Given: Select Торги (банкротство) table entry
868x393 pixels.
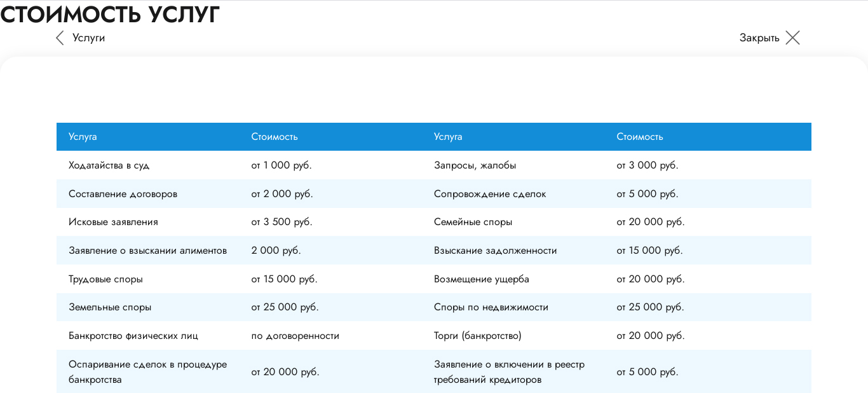Looking at the screenshot, I should click(x=477, y=336).
